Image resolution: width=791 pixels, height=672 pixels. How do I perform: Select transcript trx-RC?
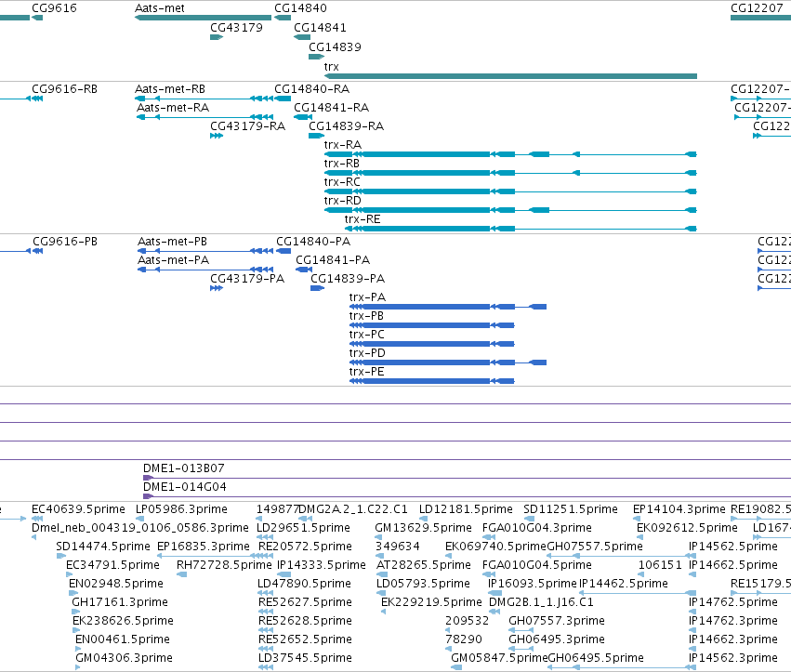(510, 191)
